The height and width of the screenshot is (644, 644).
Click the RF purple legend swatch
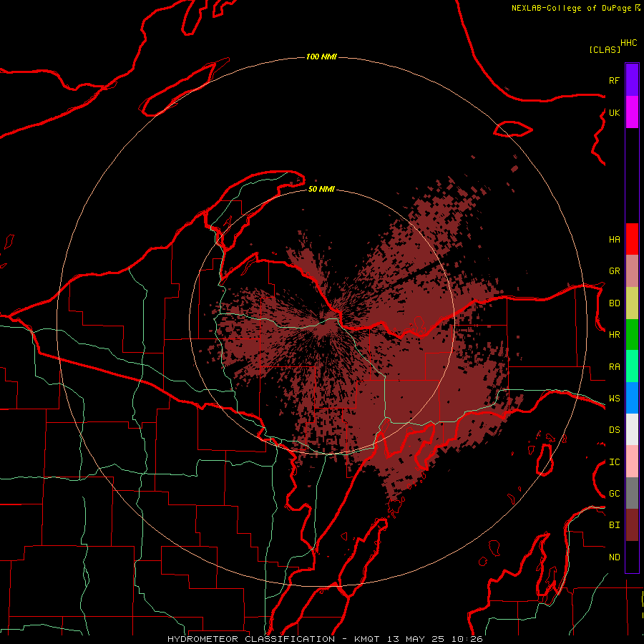(x=632, y=80)
